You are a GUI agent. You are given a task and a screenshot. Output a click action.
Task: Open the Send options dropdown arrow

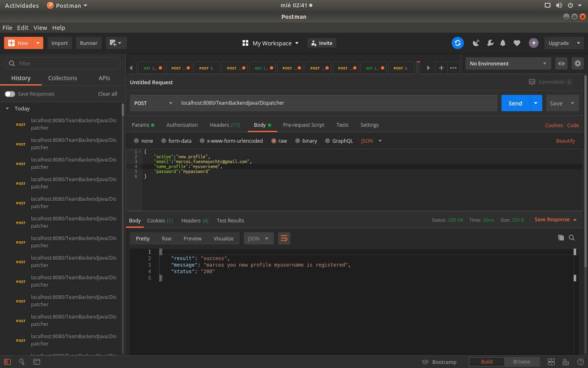click(x=536, y=103)
